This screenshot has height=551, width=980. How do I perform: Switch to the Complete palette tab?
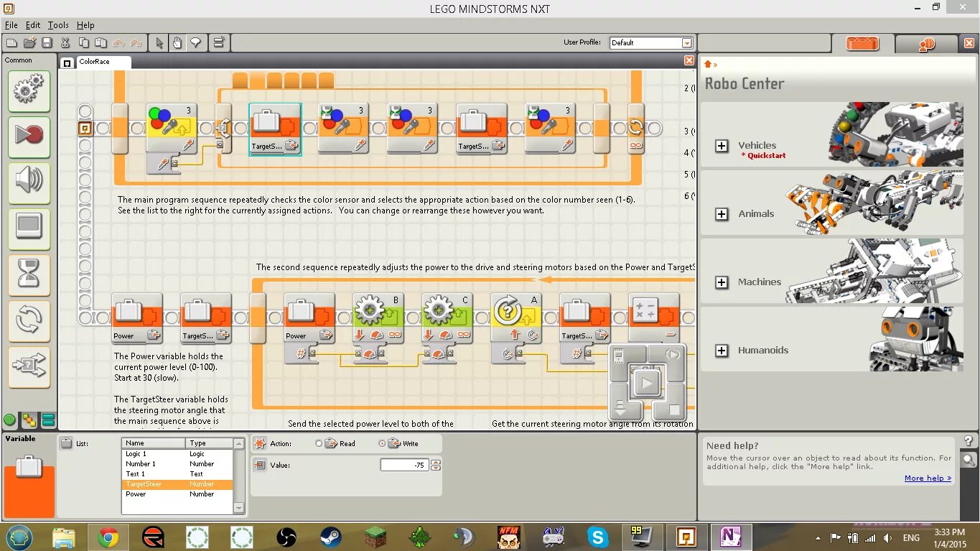(x=29, y=420)
